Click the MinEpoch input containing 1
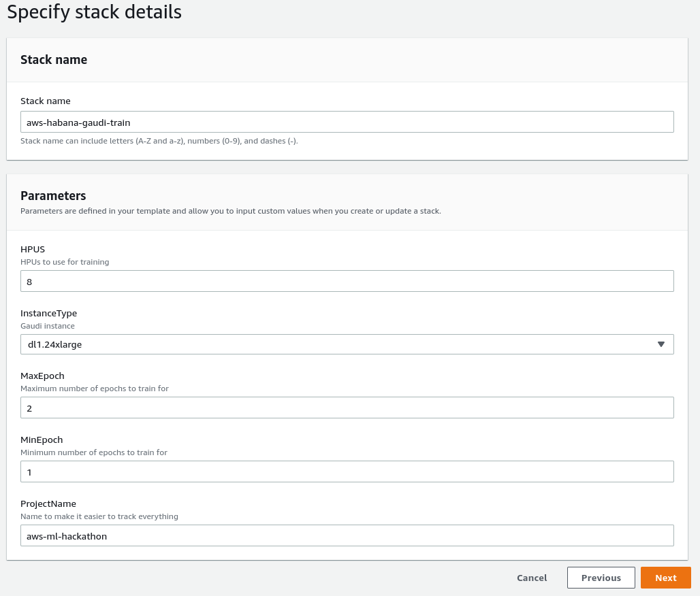 tap(347, 471)
